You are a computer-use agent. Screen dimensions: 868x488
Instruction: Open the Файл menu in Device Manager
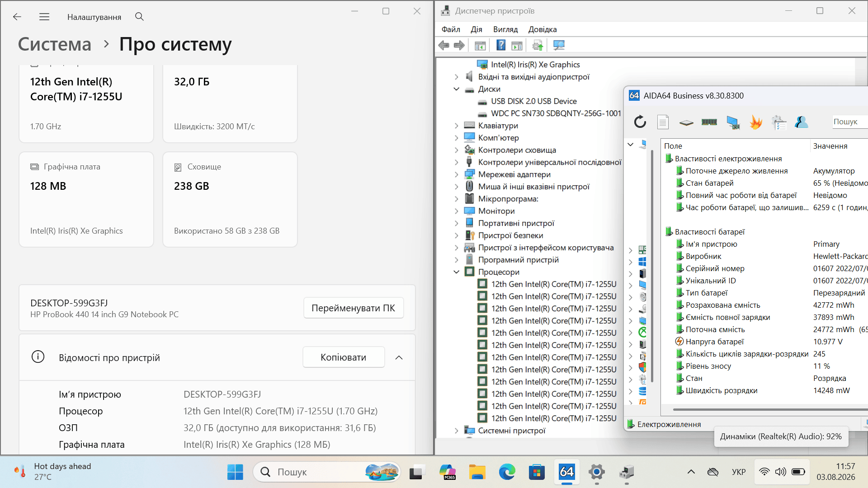click(451, 29)
